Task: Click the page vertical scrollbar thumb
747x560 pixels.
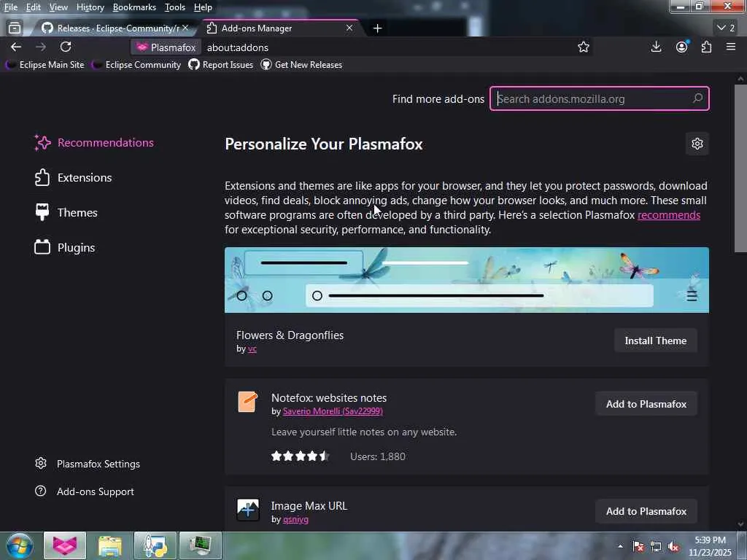Action: (x=740, y=168)
